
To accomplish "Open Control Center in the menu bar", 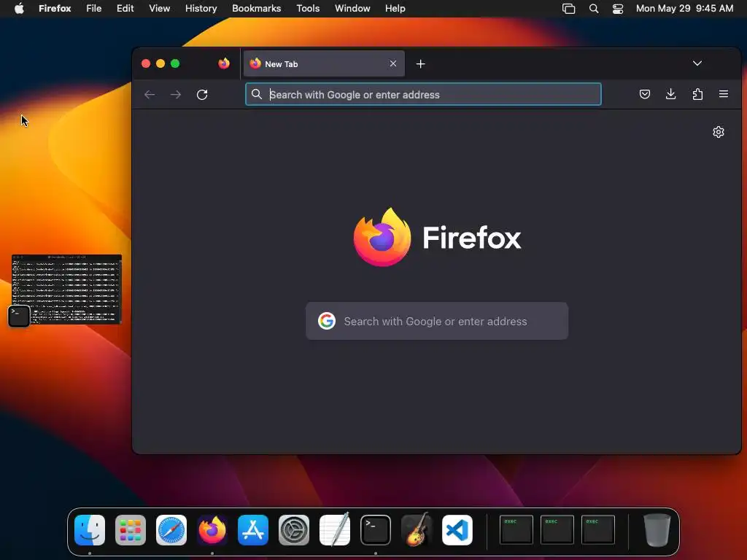I will (x=618, y=9).
